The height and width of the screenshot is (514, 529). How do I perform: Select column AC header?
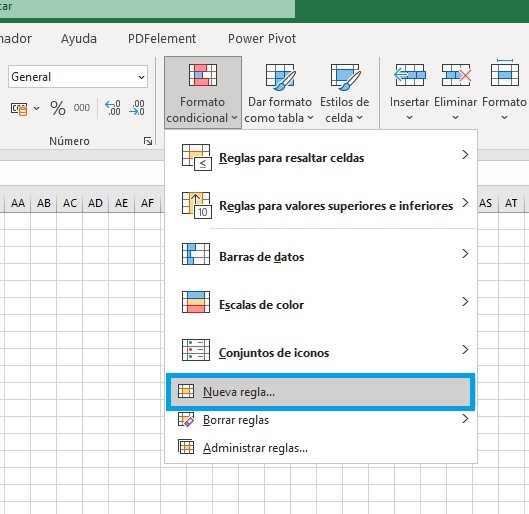[x=69, y=203]
